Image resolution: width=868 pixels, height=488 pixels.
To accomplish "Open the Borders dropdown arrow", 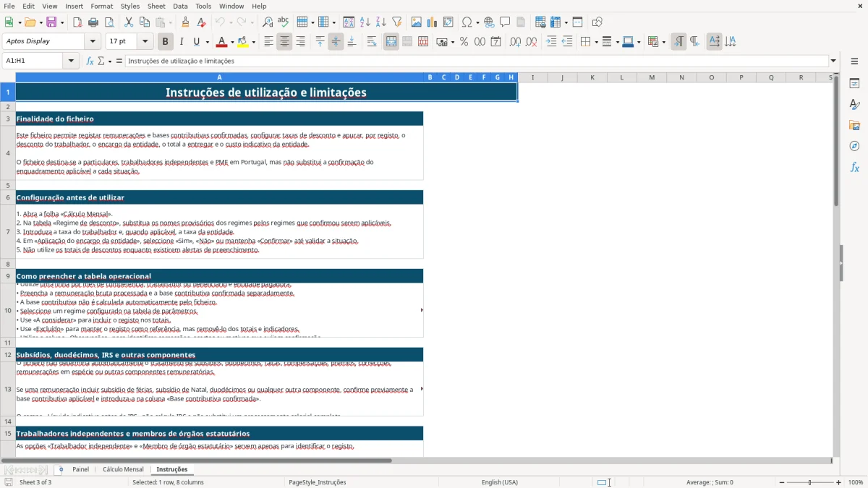I will click(x=595, y=42).
